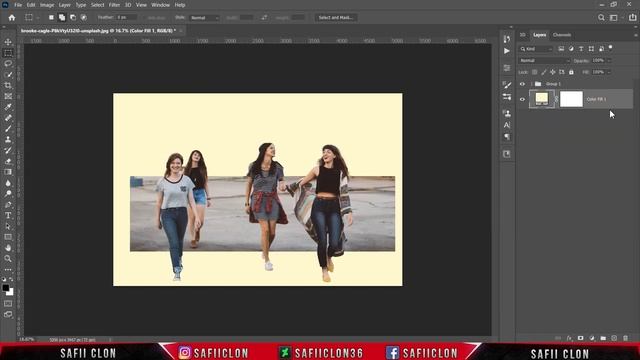
Task: Switch to the Channels tab
Action: [562, 35]
